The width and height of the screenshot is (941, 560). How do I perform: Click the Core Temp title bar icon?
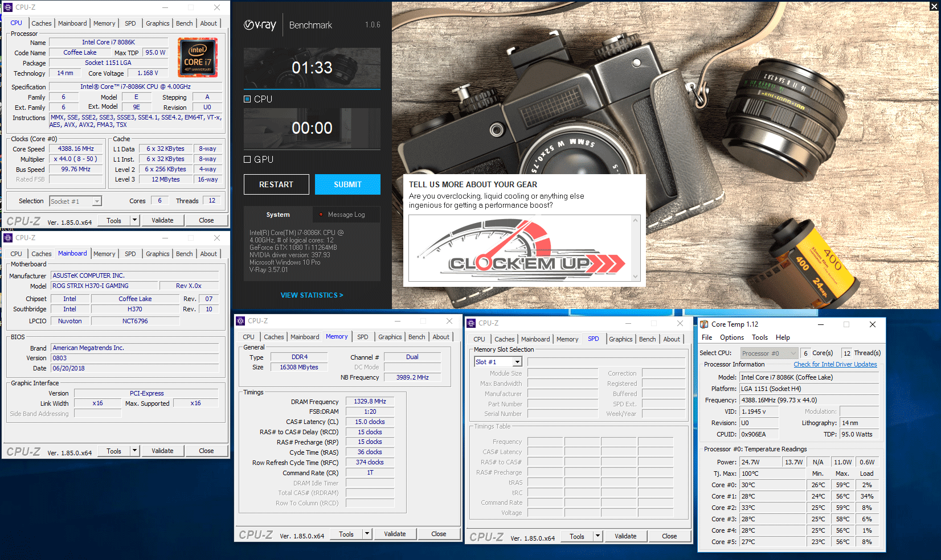tap(704, 324)
